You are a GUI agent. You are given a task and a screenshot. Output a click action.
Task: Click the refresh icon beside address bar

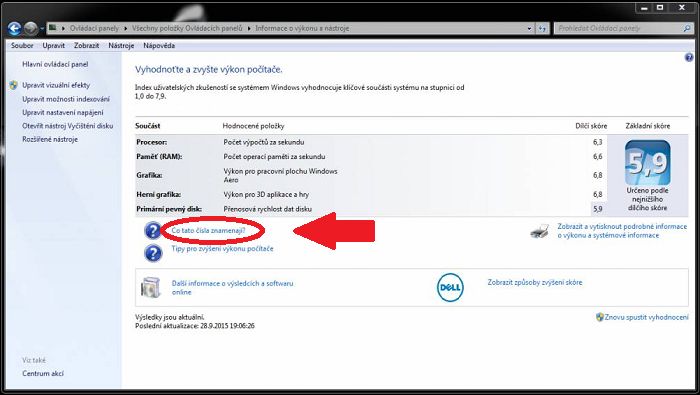(x=542, y=28)
